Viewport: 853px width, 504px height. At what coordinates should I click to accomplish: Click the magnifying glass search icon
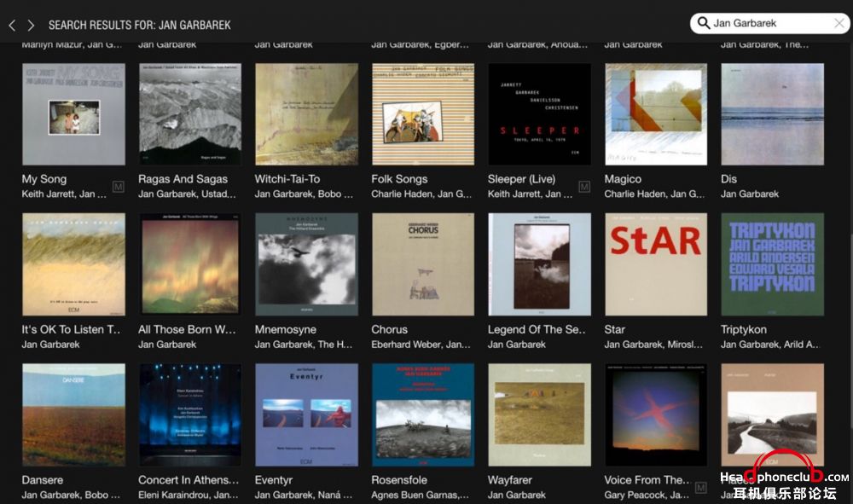point(704,23)
